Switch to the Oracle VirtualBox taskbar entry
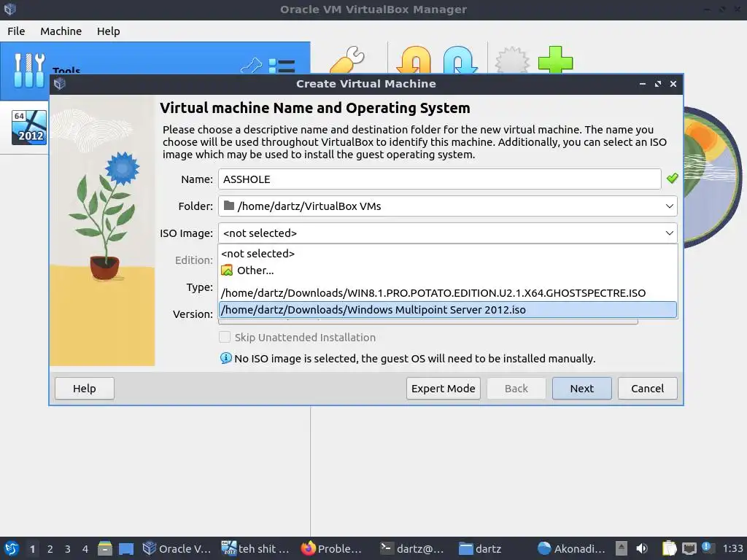747x560 pixels. 177,548
